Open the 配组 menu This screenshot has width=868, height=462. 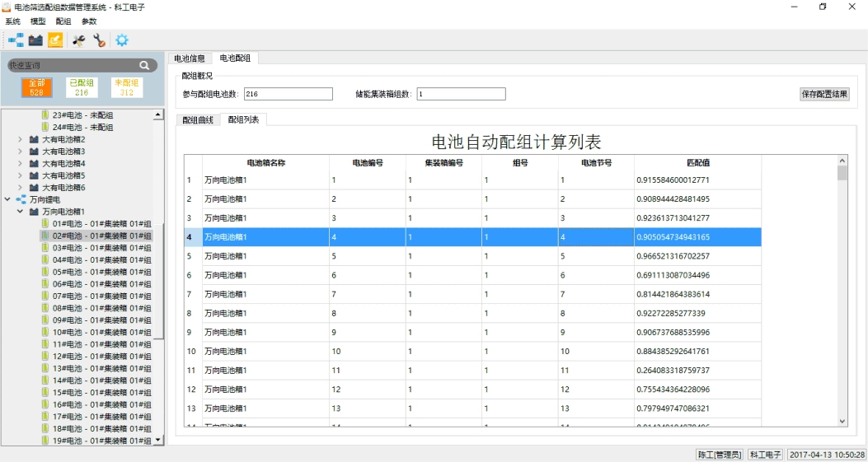[63, 21]
